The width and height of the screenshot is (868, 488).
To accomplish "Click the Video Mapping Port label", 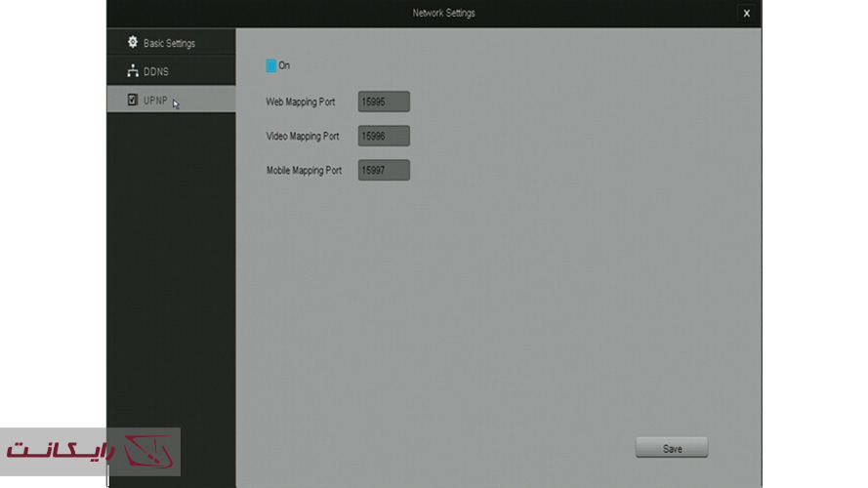I will 303,136.
